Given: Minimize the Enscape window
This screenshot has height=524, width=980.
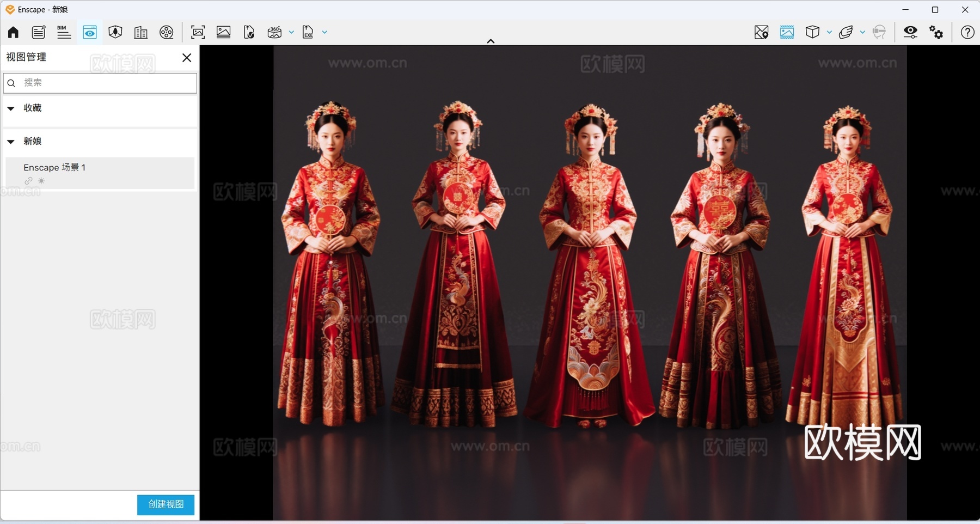Looking at the screenshot, I should pyautogui.click(x=905, y=10).
